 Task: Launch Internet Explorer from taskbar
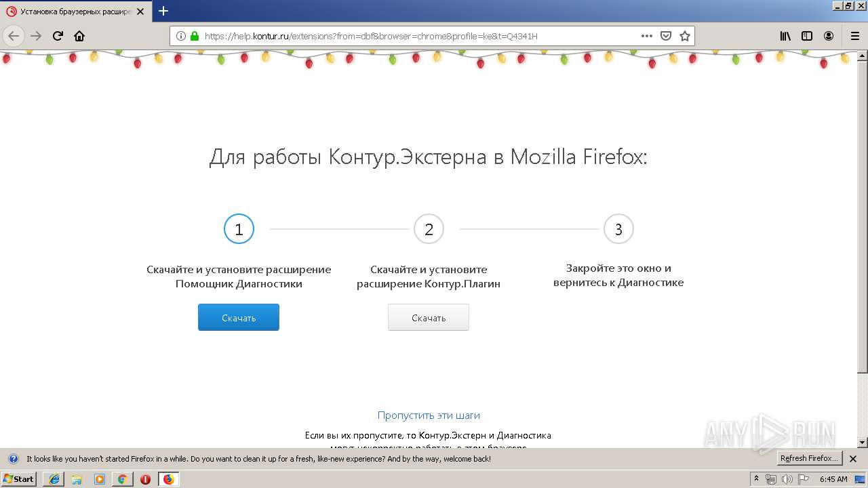[54, 479]
